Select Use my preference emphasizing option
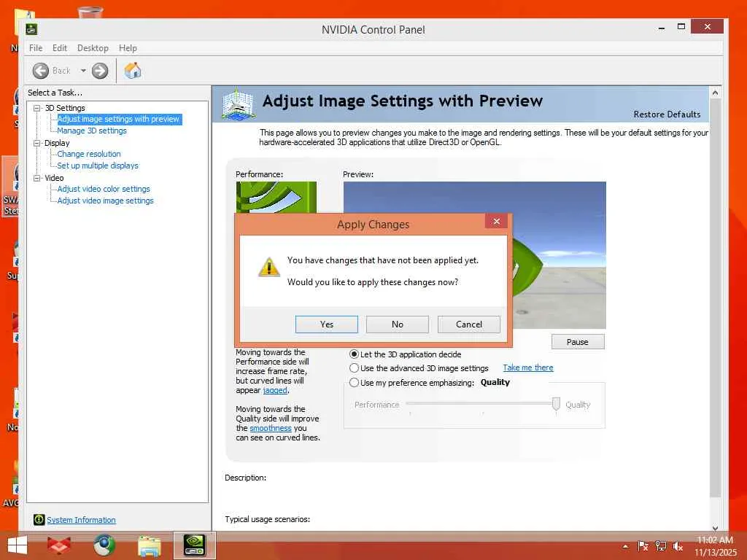Screen dimensions: 747x560 [x=354, y=382]
